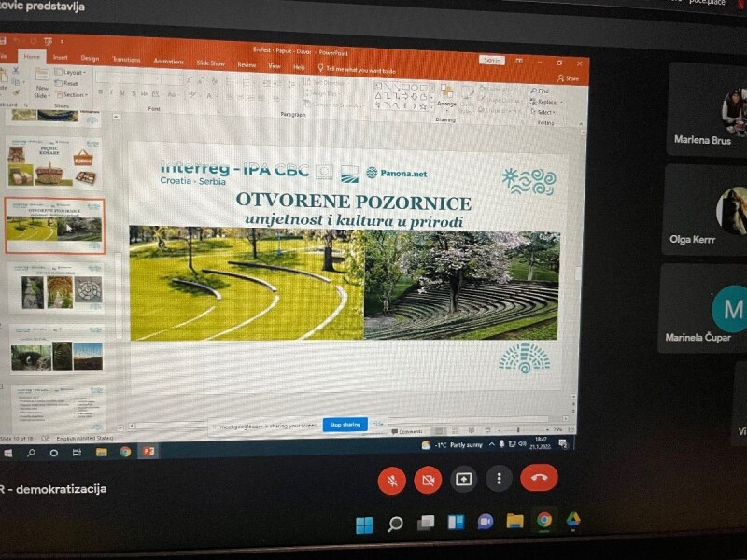Unmute the microphone in the meeting

(x=391, y=480)
